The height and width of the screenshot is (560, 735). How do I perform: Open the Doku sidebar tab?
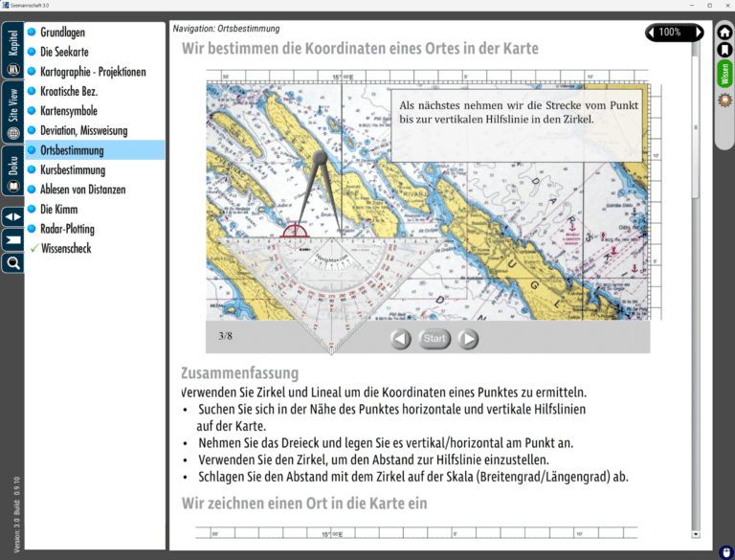tap(12, 170)
